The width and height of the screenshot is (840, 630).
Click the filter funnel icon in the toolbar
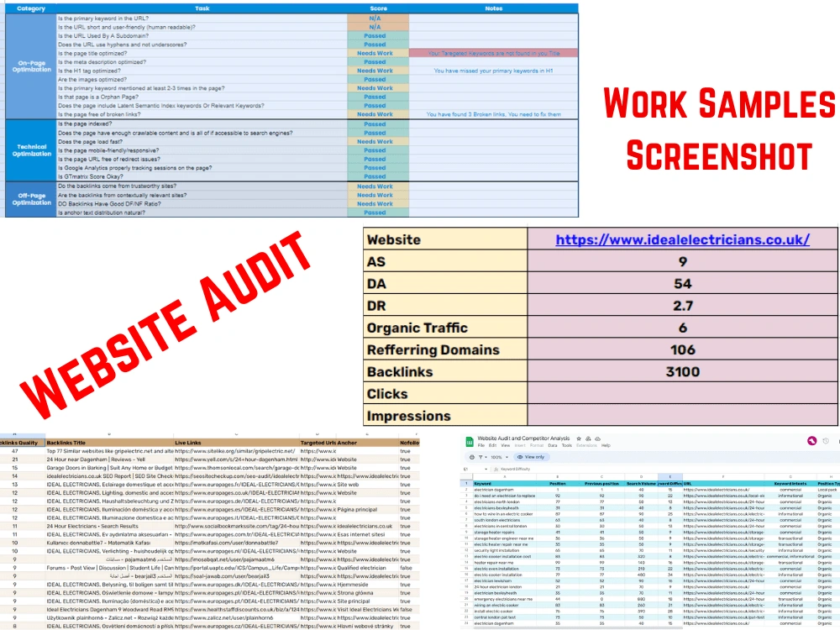(x=480, y=457)
